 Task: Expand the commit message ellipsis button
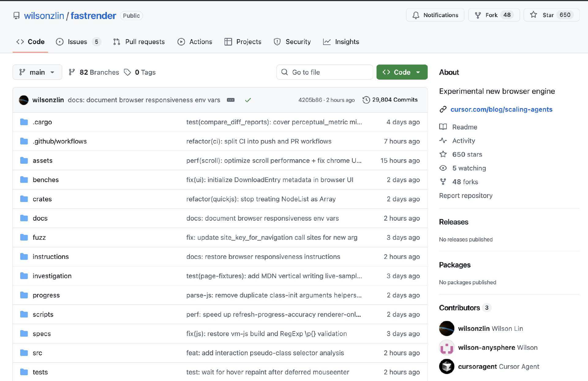point(231,100)
